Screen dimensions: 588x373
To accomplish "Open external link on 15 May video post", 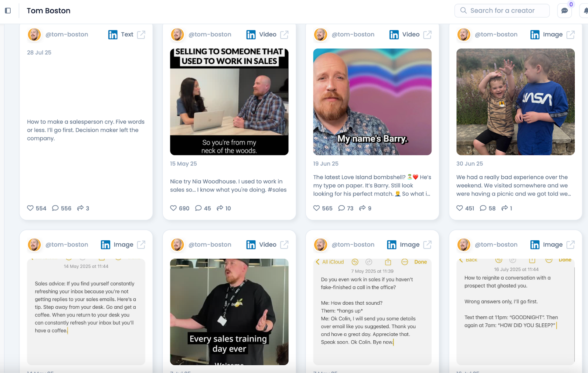I will click(284, 35).
